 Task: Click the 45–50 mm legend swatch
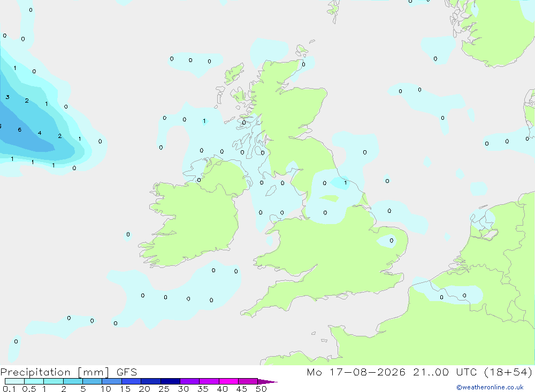tap(248, 381)
